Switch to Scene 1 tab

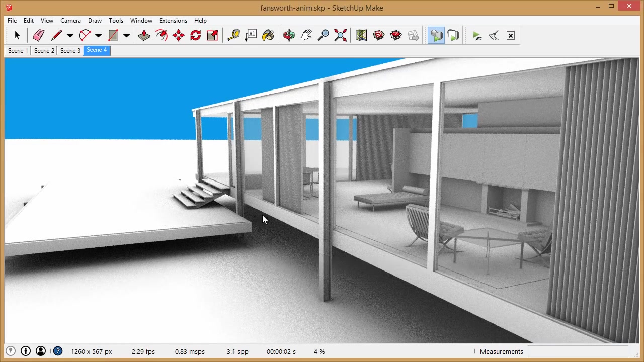pyautogui.click(x=18, y=51)
